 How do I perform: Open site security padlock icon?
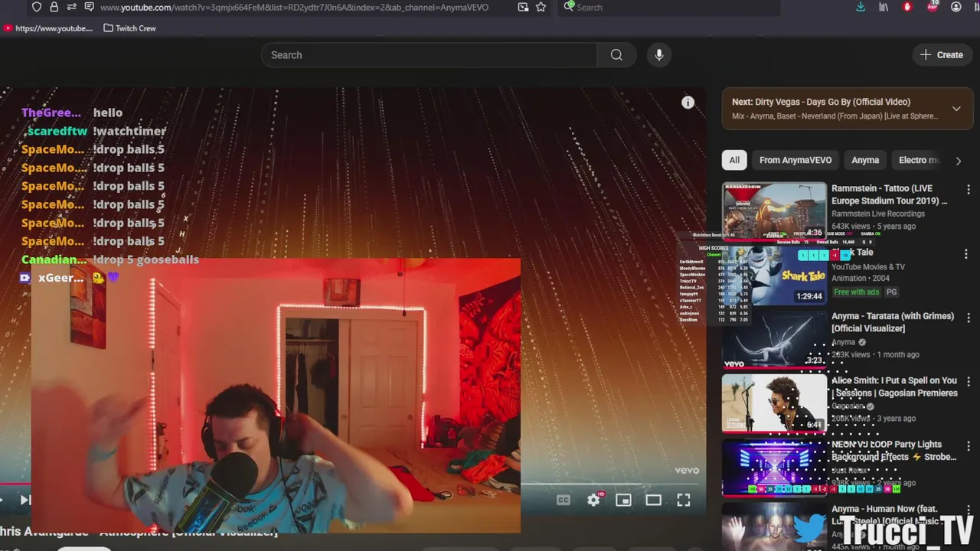[54, 7]
